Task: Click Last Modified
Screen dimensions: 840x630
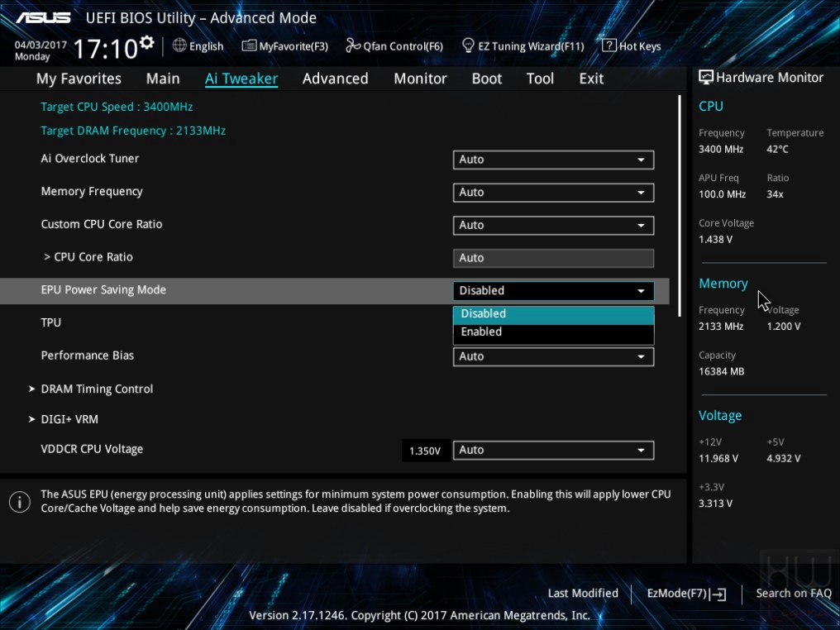Action: (x=583, y=593)
